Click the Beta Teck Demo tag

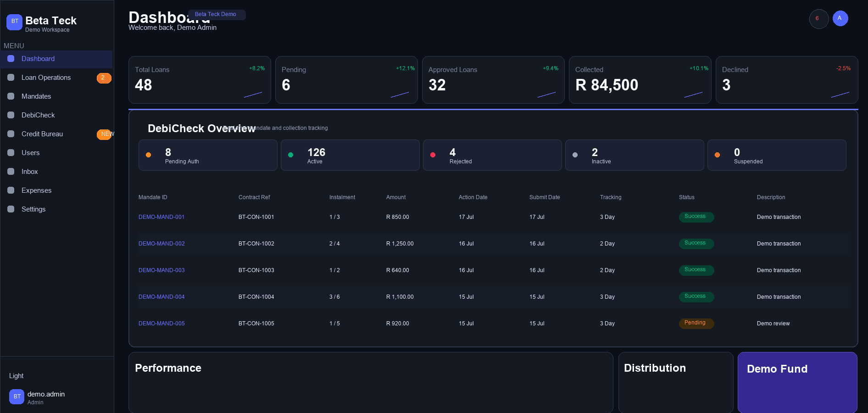pyautogui.click(x=217, y=15)
